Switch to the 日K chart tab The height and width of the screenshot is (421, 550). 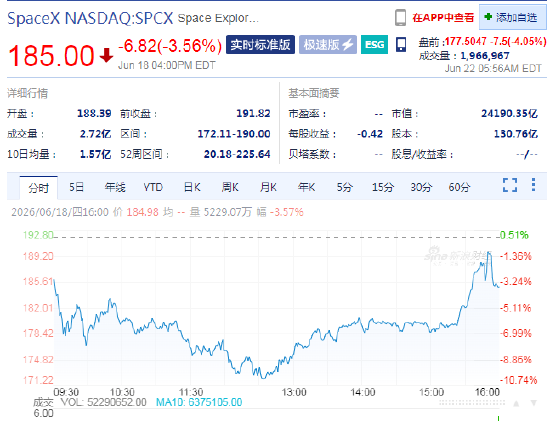192,187
